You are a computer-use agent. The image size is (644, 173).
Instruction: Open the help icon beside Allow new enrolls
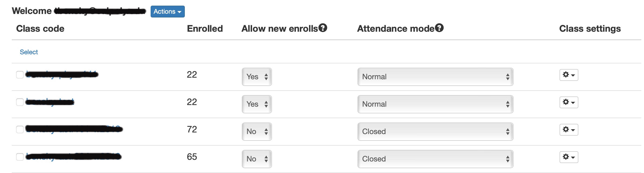323,28
